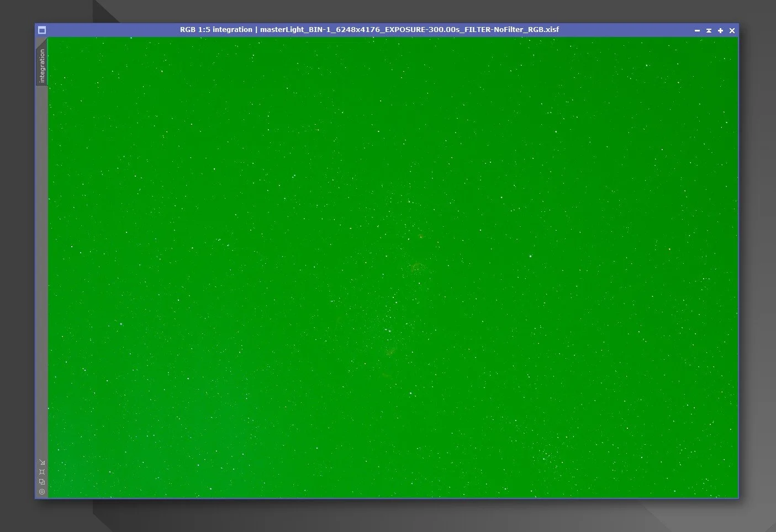
Task: Click the overlapping squares duplicate icon
Action: tap(42, 482)
